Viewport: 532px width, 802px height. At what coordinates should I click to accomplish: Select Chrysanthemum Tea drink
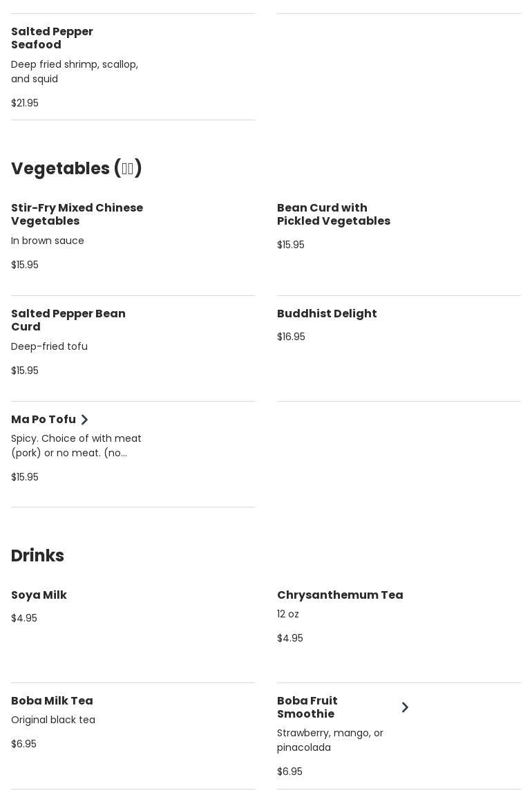tap(340, 595)
